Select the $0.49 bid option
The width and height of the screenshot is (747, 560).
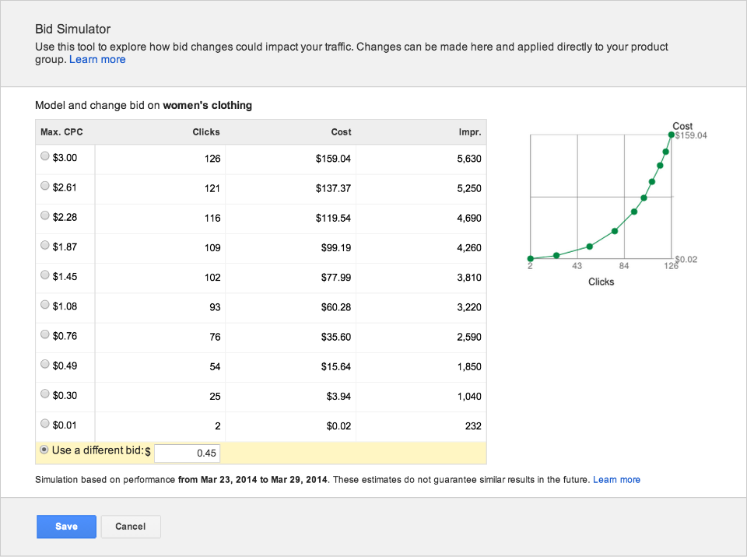(x=45, y=364)
